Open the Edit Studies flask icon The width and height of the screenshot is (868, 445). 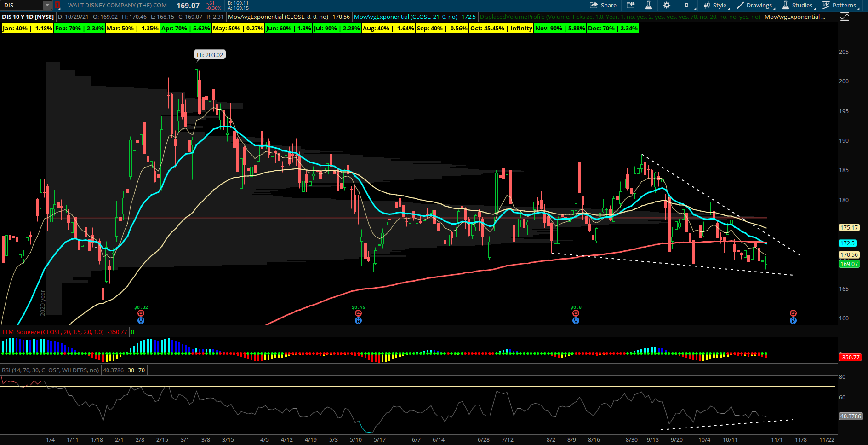[x=649, y=6]
